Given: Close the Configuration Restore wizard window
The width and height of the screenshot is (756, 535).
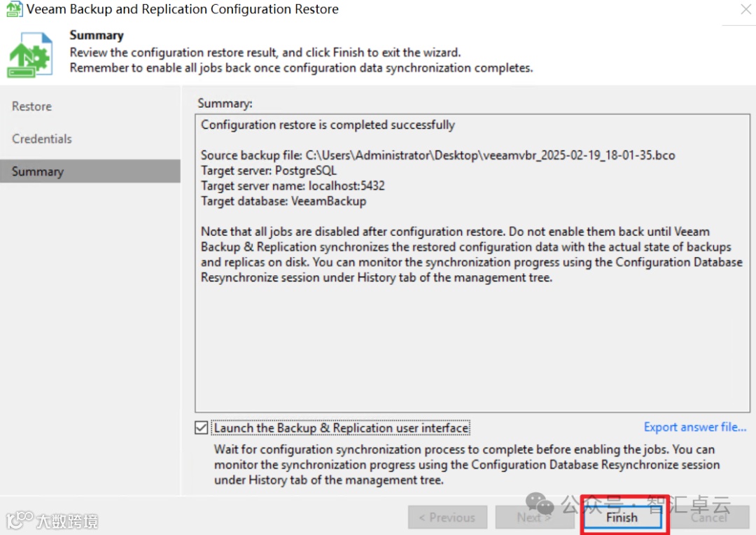Looking at the screenshot, I should click(746, 9).
